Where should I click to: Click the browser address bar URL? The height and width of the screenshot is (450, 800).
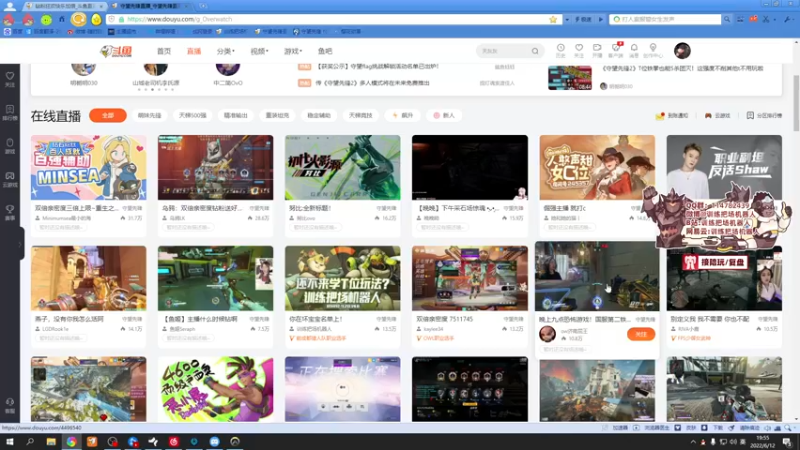[x=180, y=19]
